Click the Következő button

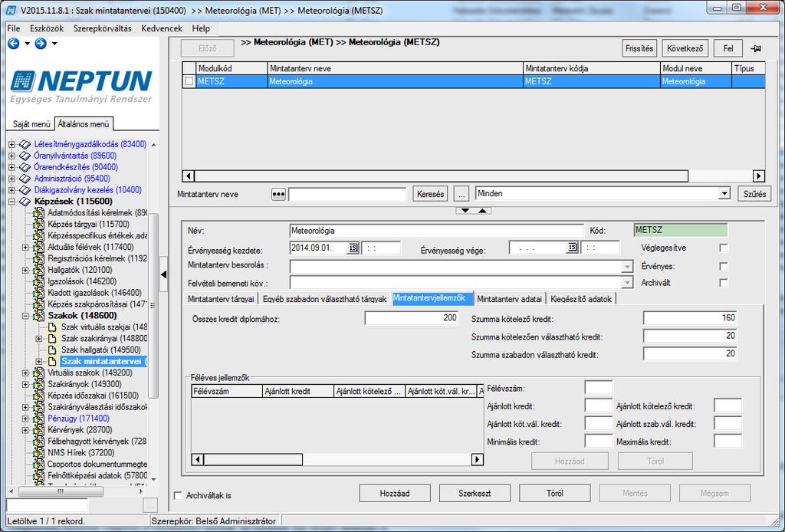coord(685,48)
